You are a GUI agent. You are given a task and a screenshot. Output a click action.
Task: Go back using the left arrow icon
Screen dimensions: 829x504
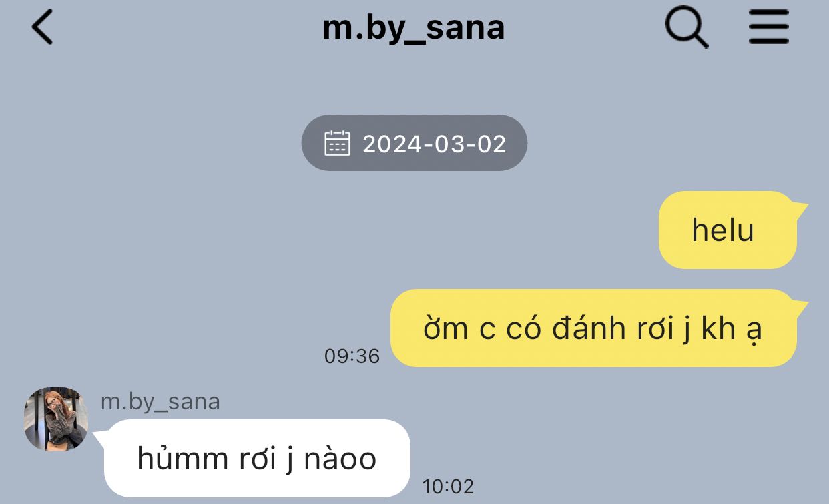click(42, 29)
